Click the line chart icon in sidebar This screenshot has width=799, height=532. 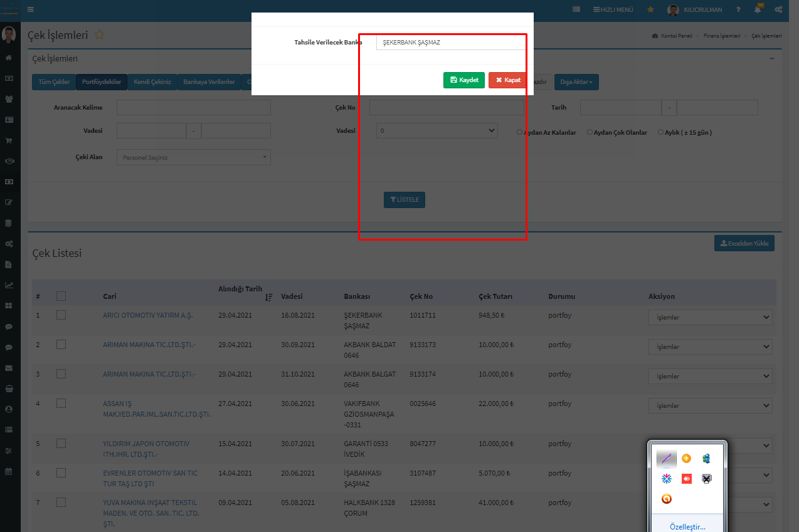9,285
